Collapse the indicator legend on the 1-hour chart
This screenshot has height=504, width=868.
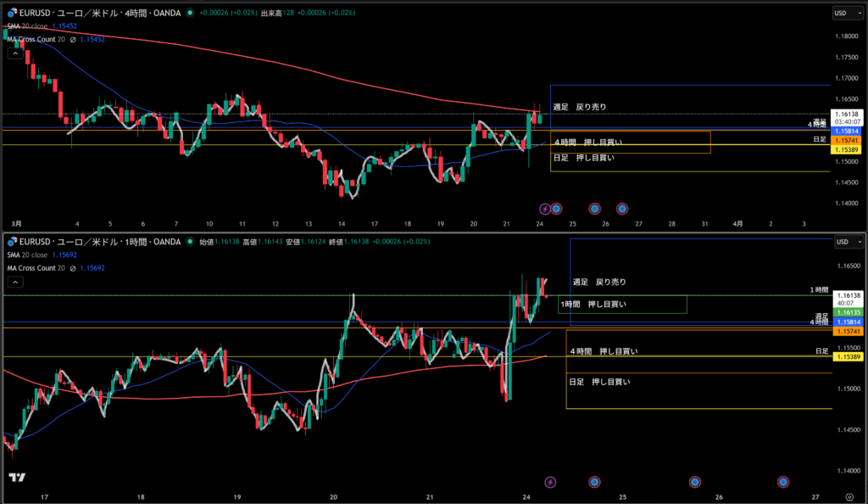pos(14,281)
